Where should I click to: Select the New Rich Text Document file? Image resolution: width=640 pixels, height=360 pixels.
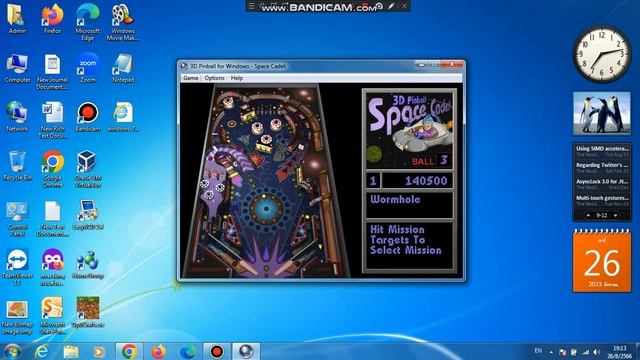pos(52,120)
